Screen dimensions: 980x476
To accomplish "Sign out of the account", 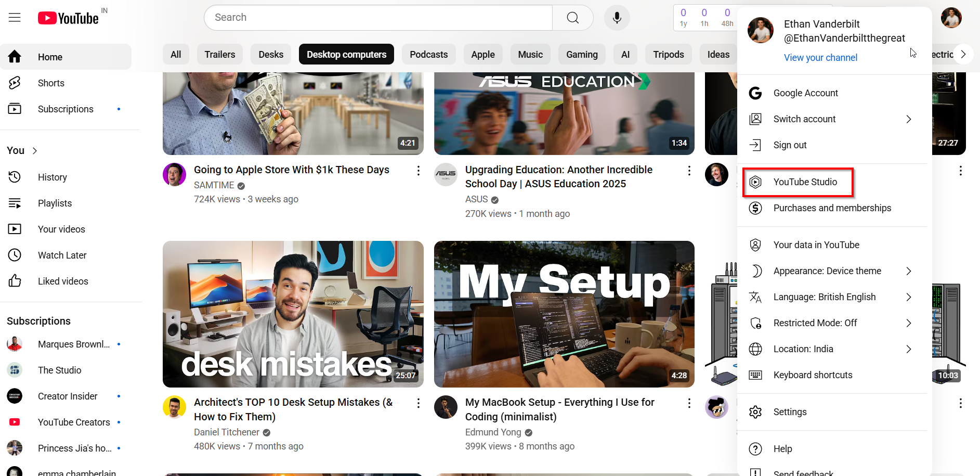I will (x=789, y=145).
